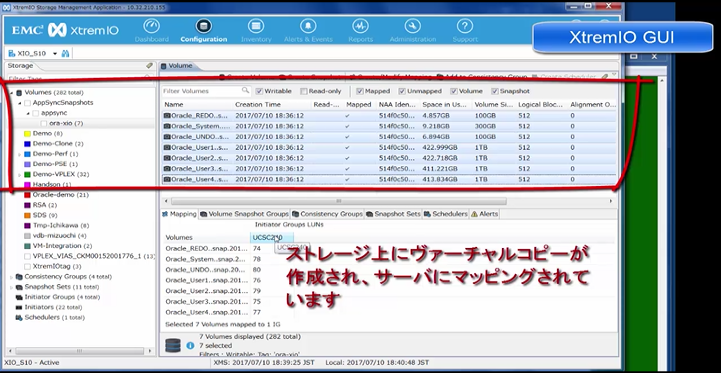721x373 pixels.
Task: Open the Dashboard view icon
Action: pos(151,26)
